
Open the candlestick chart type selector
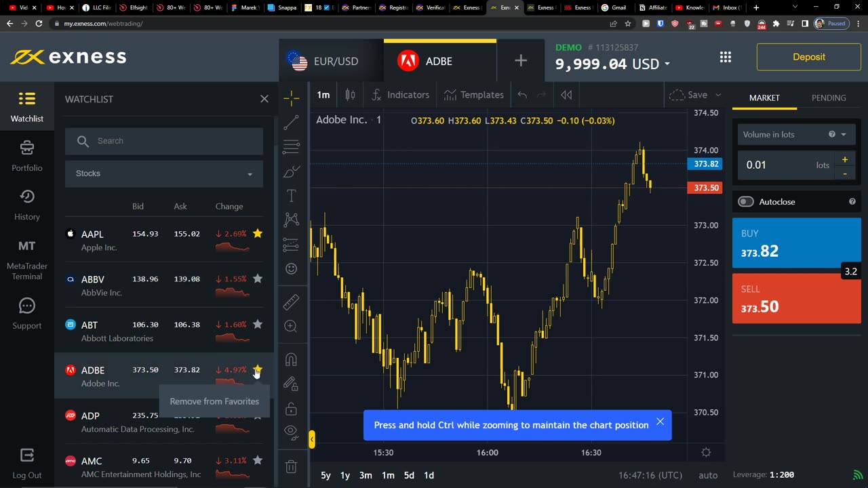[350, 95]
